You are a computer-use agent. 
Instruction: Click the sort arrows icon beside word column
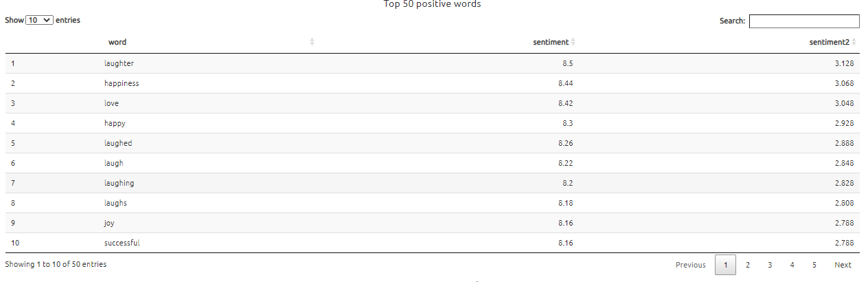pyautogui.click(x=312, y=42)
